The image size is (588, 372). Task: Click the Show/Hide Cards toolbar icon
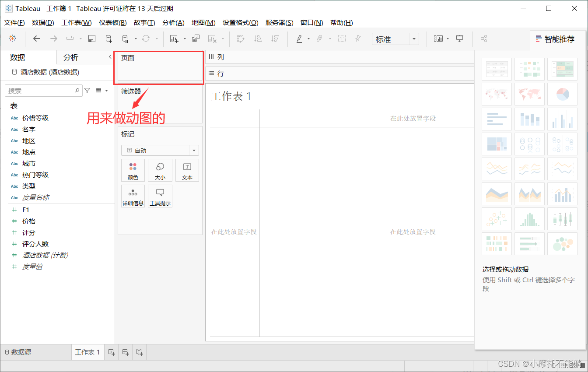coord(438,39)
